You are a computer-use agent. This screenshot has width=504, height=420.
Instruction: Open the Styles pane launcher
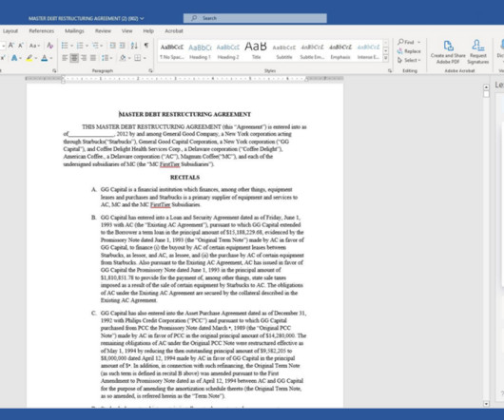390,70
